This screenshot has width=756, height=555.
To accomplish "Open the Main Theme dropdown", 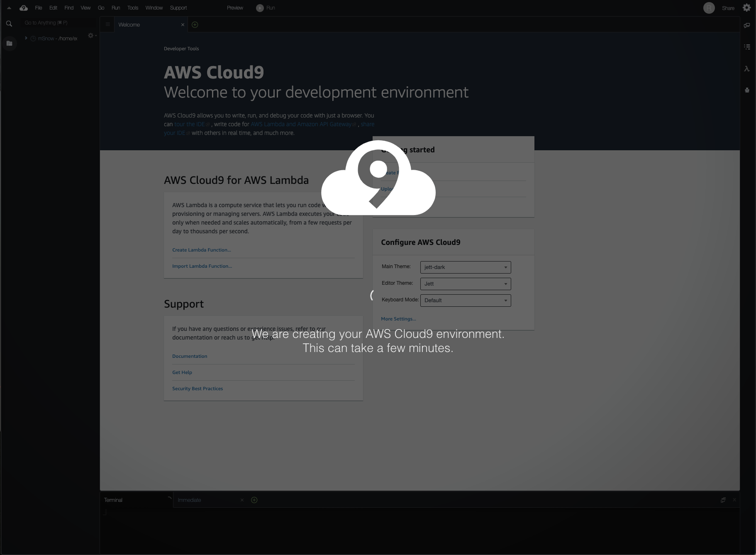I will tap(466, 267).
